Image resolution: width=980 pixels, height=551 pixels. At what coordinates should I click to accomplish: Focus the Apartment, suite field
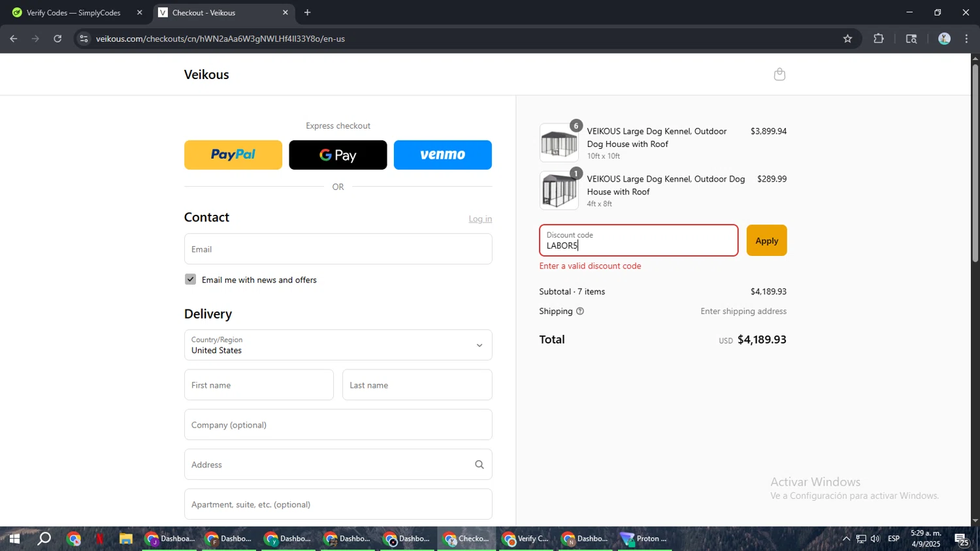point(338,504)
